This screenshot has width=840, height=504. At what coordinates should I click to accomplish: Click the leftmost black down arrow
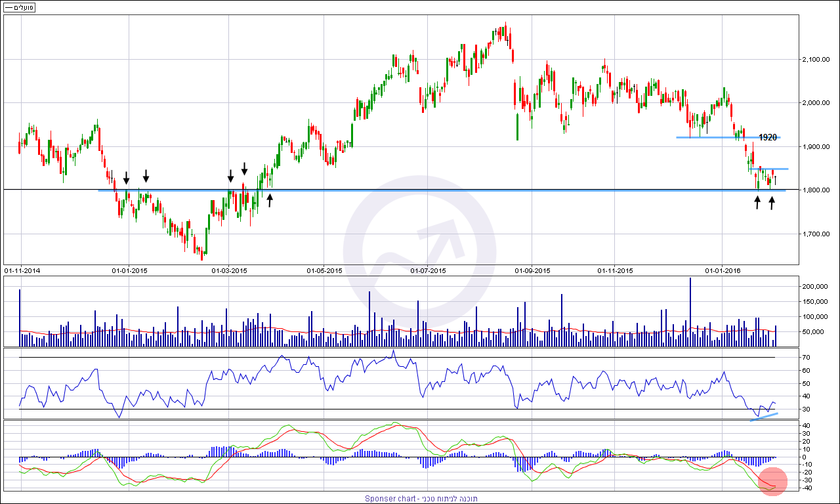click(127, 177)
